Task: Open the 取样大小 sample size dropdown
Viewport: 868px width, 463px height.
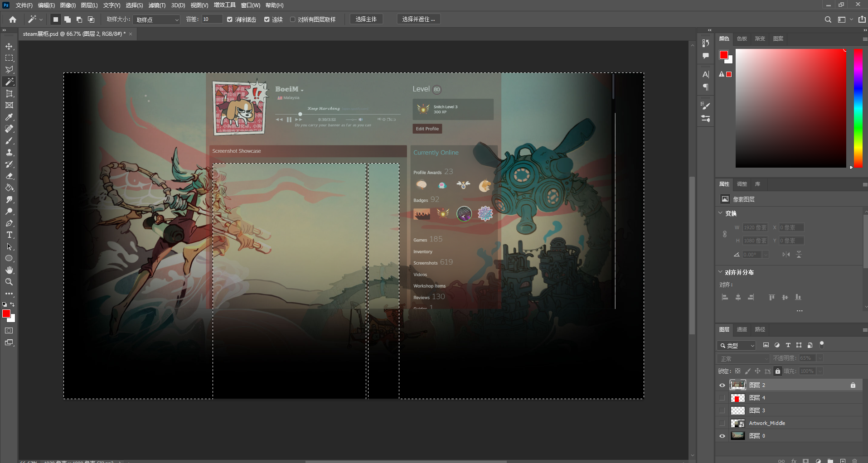Action: (x=157, y=19)
